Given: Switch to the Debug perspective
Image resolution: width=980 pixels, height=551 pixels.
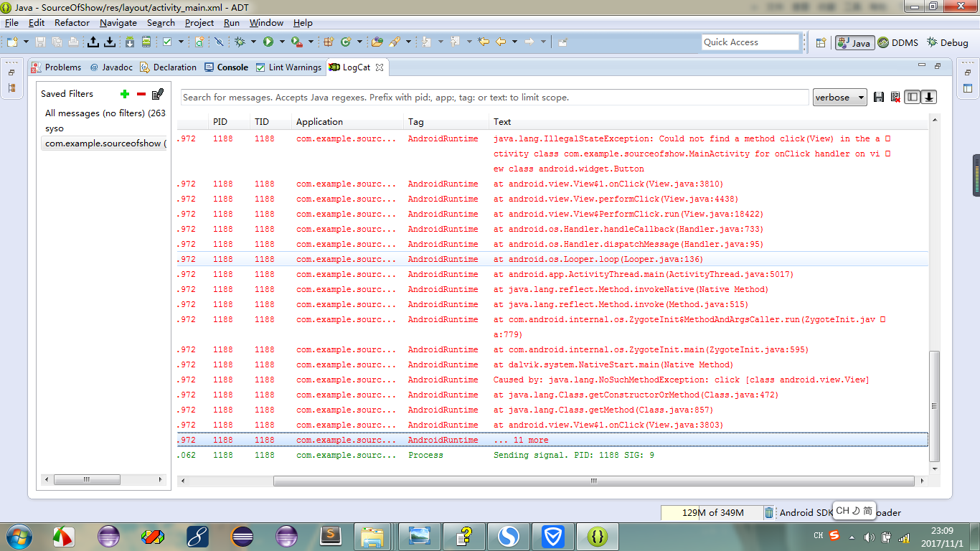Looking at the screenshot, I should [x=948, y=42].
